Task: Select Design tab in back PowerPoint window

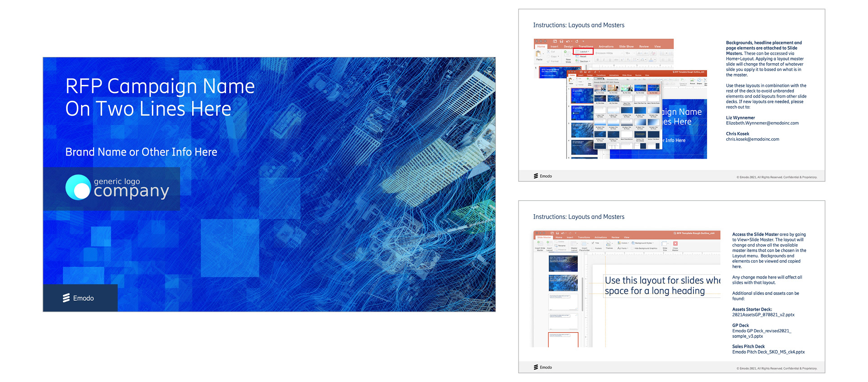Action: pyautogui.click(x=569, y=46)
